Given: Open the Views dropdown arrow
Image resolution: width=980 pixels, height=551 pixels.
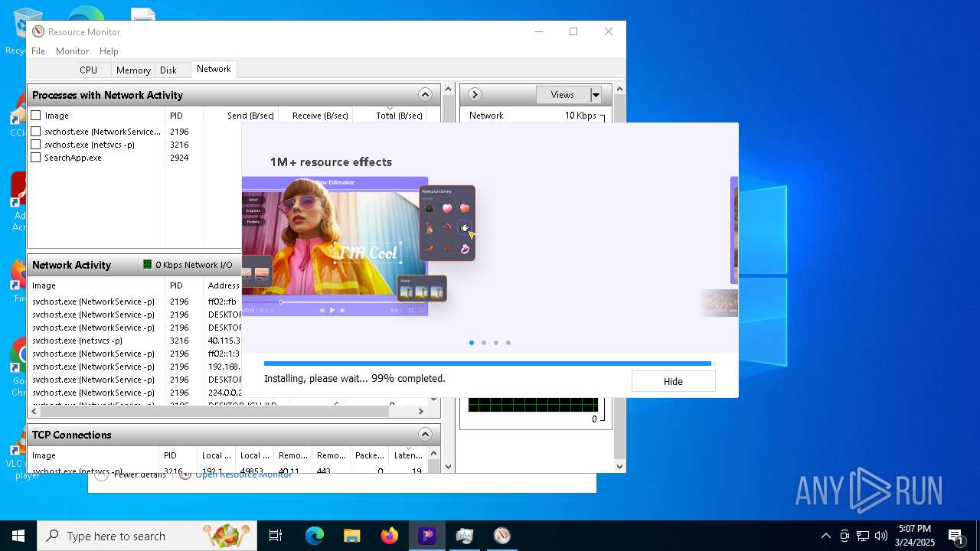Looking at the screenshot, I should coord(596,95).
